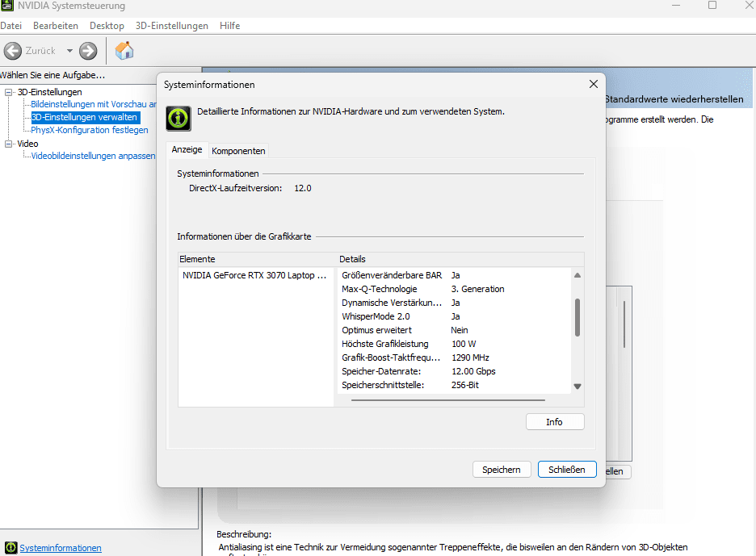
Task: Click the Details column header
Action: point(460,259)
